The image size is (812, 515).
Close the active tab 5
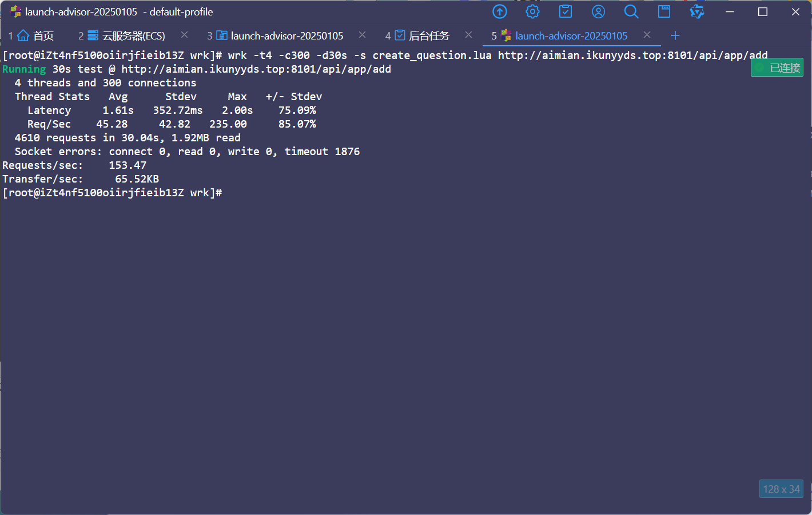click(x=647, y=35)
